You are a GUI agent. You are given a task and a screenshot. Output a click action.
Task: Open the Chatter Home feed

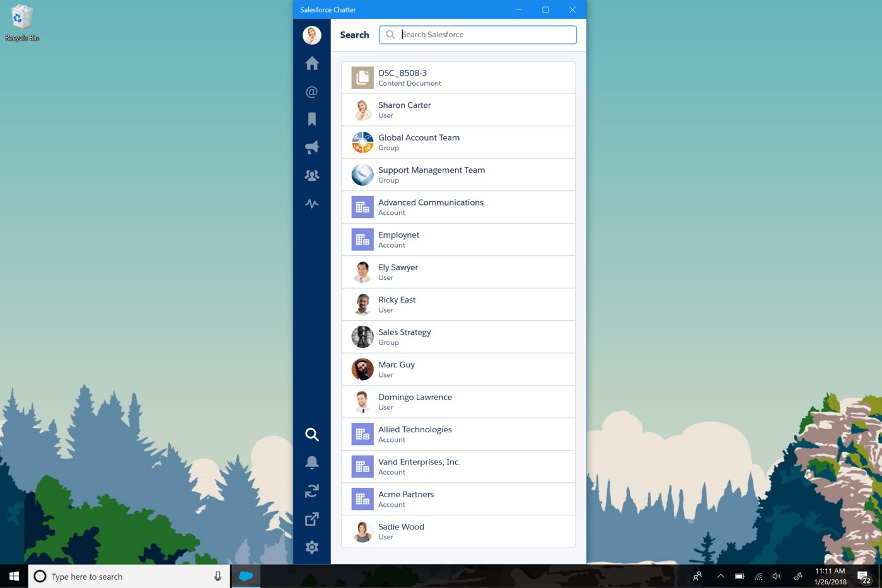pyautogui.click(x=311, y=63)
